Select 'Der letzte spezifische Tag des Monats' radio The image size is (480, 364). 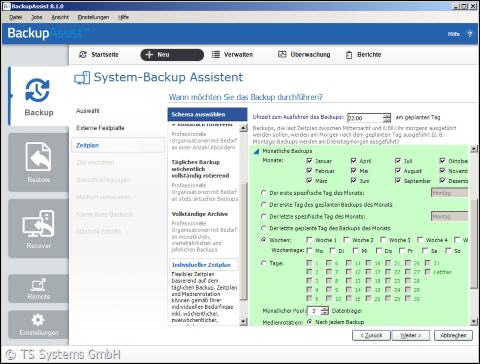(264, 216)
